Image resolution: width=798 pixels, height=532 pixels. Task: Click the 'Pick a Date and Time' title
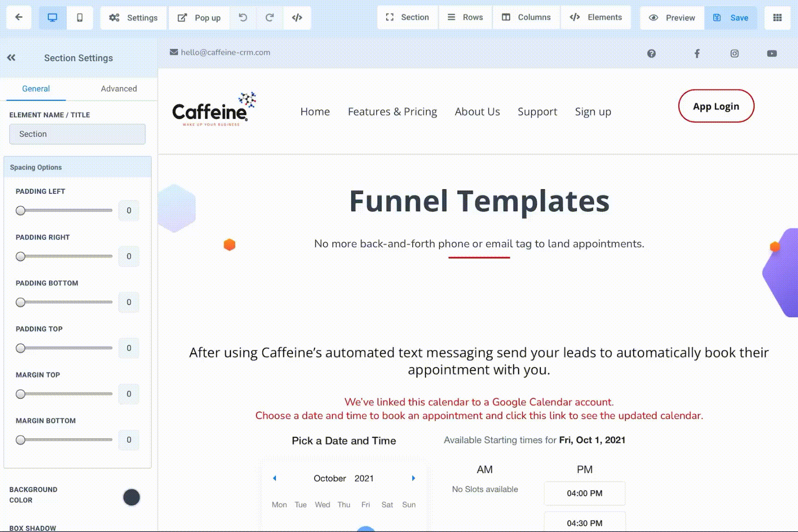344,441
